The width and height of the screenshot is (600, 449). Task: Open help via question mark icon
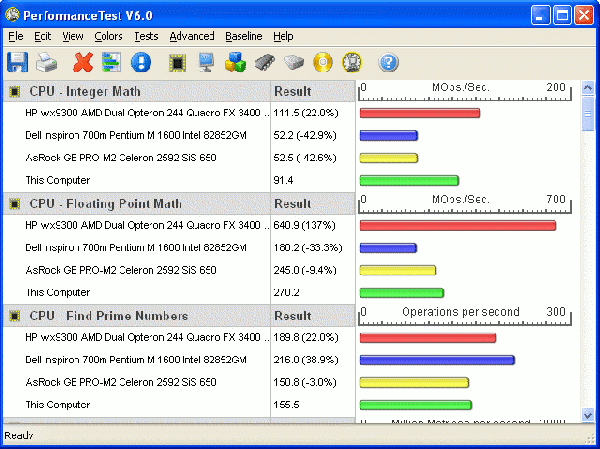point(388,62)
